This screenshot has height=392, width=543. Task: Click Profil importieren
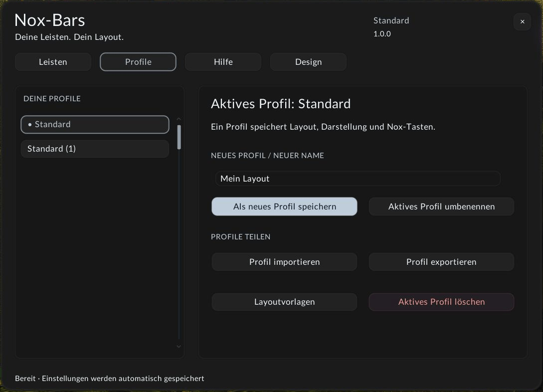[284, 262]
